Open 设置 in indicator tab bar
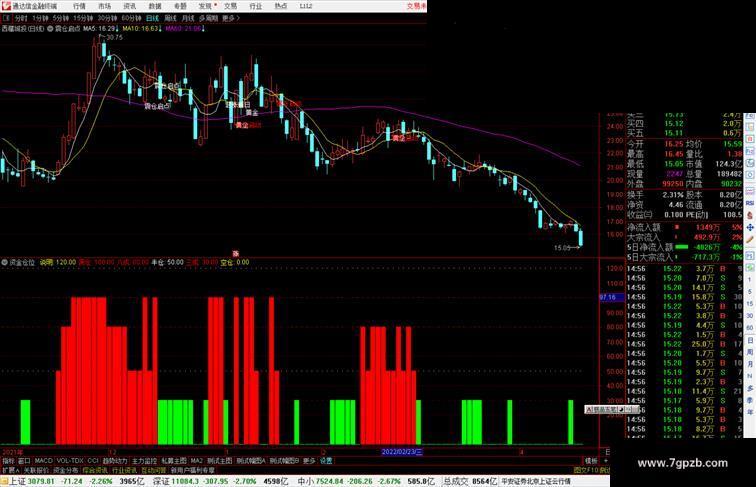The image size is (756, 487). coord(326,461)
